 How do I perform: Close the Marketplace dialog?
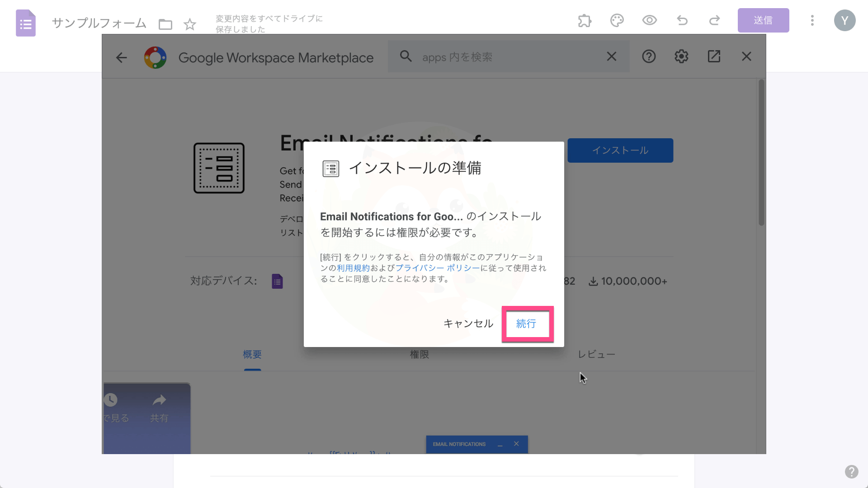tap(746, 56)
